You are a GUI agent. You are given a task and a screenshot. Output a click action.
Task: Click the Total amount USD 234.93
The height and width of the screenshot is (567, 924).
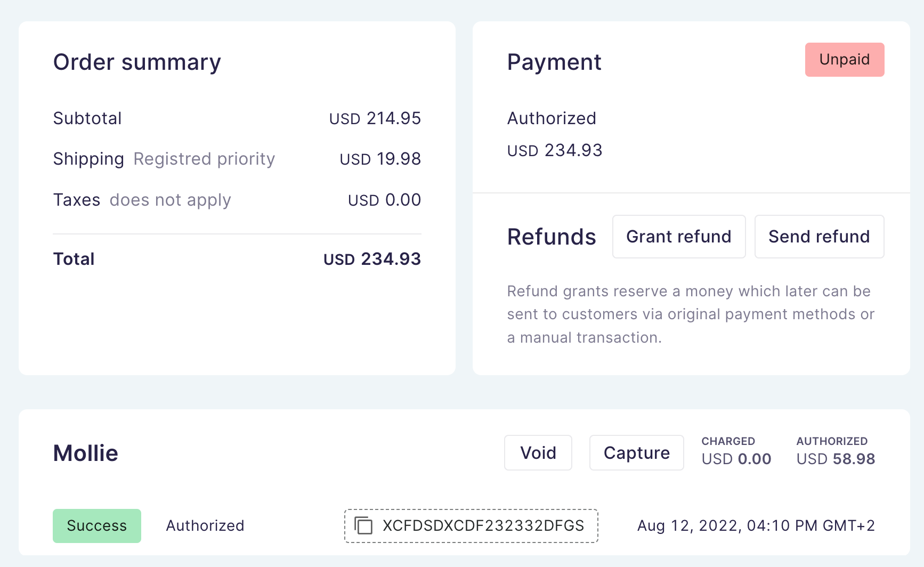(x=371, y=259)
